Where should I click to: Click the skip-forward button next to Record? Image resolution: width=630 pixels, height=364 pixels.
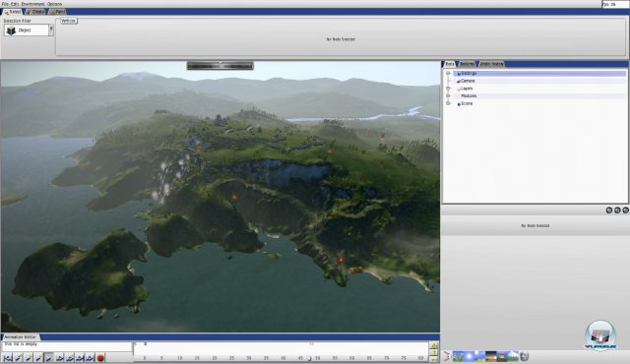point(90,357)
